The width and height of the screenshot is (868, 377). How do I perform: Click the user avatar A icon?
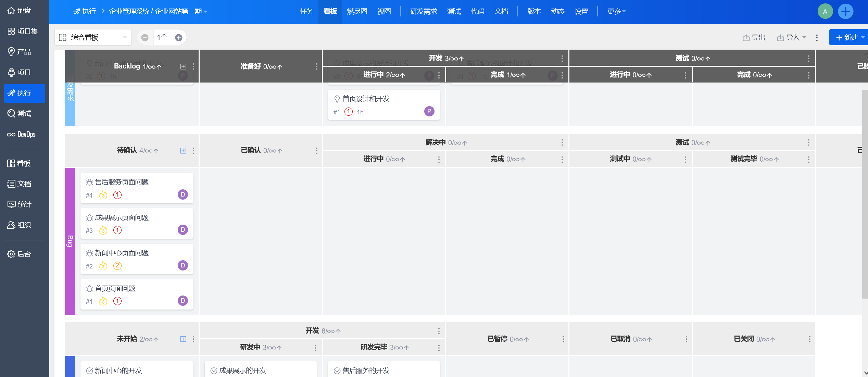[x=825, y=12]
